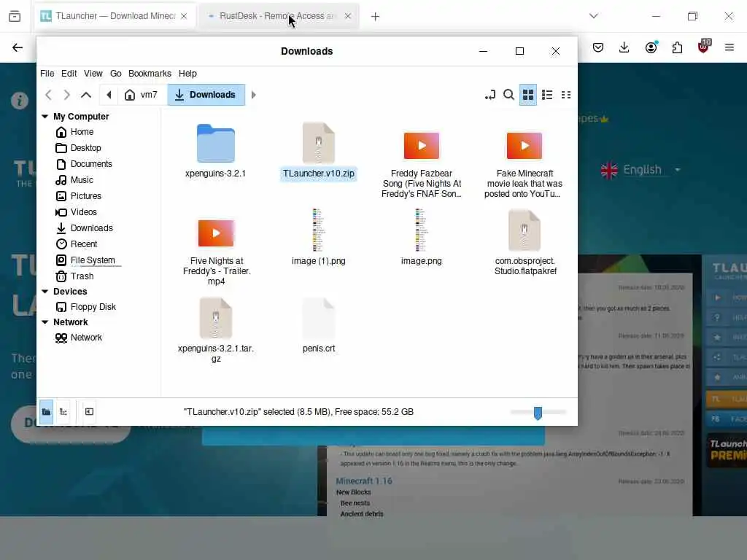This screenshot has width=747, height=560.
Task: List all tabs dropdown arrow
Action: [594, 16]
